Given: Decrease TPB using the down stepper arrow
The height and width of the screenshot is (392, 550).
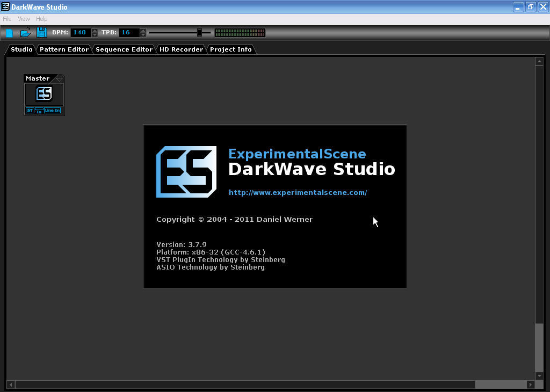Looking at the screenshot, I should click(x=143, y=34).
